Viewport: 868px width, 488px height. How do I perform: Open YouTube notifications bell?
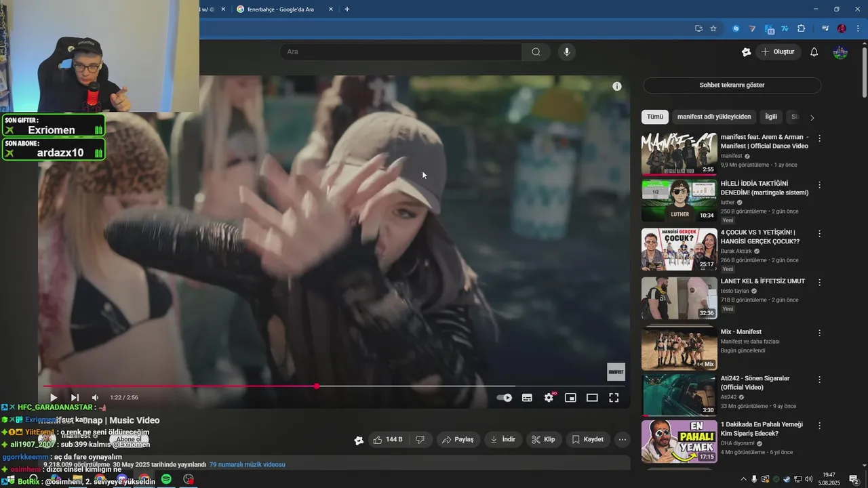(814, 52)
